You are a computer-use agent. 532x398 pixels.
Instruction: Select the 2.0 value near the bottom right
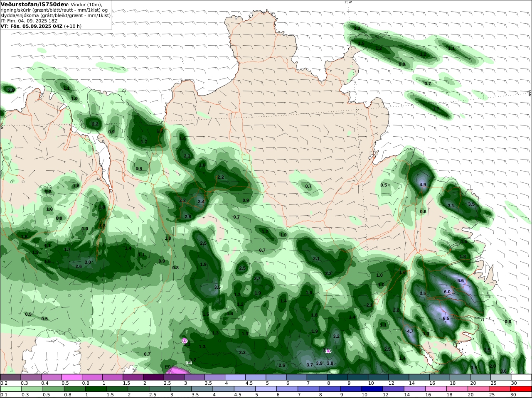[x=493, y=366]
